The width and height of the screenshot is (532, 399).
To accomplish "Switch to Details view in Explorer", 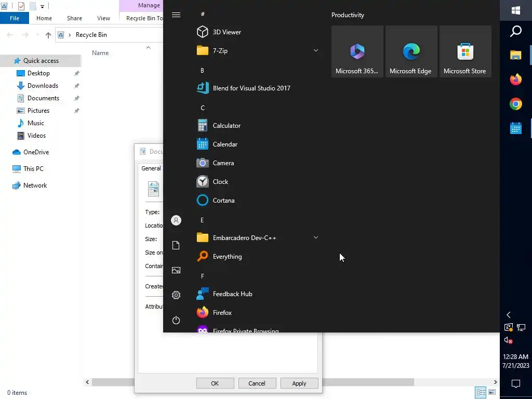I will coord(481,393).
